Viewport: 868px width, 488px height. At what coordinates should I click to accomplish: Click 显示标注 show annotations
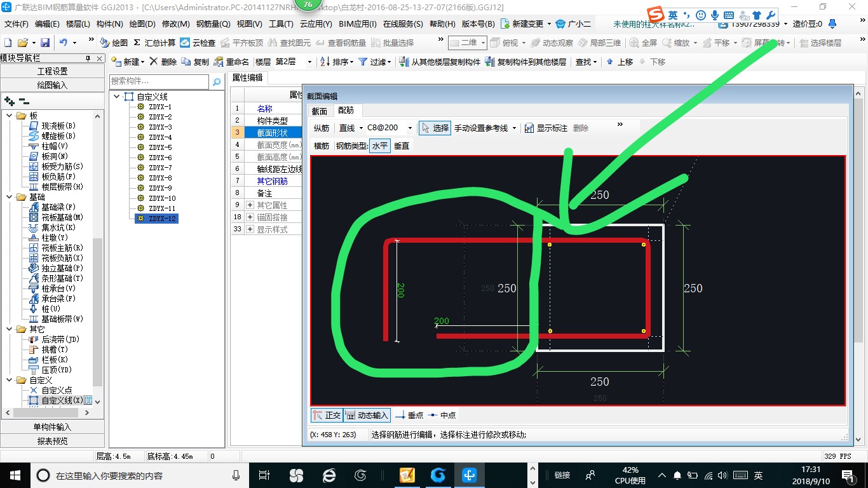pos(546,128)
